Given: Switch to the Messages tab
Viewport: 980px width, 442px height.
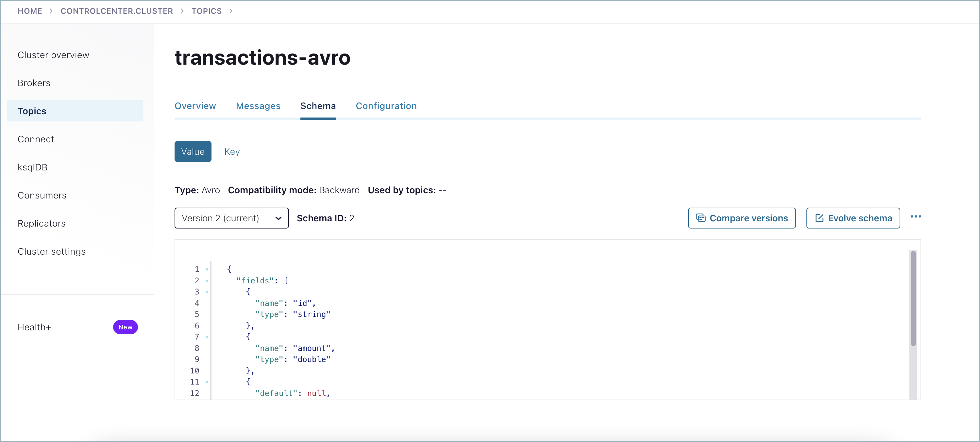Looking at the screenshot, I should (258, 106).
